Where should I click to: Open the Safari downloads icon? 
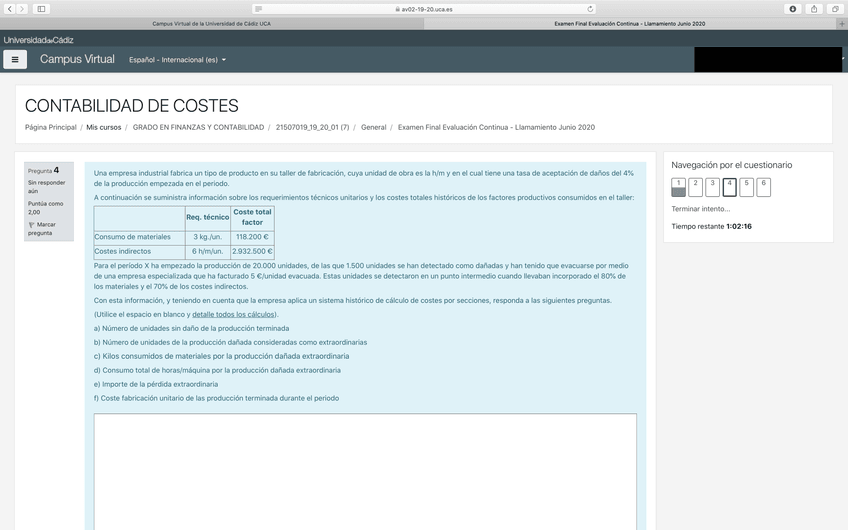click(793, 9)
